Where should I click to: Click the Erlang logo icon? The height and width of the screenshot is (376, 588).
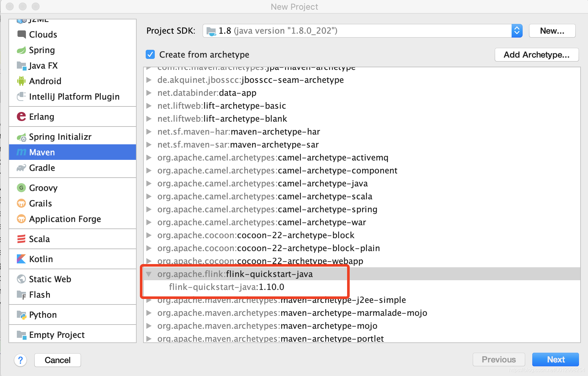(x=21, y=116)
